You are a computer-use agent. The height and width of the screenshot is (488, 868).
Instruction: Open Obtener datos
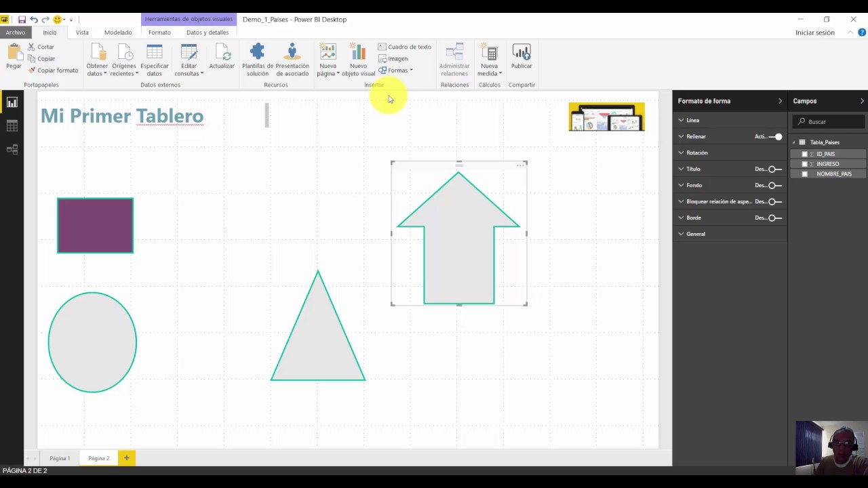(97, 60)
